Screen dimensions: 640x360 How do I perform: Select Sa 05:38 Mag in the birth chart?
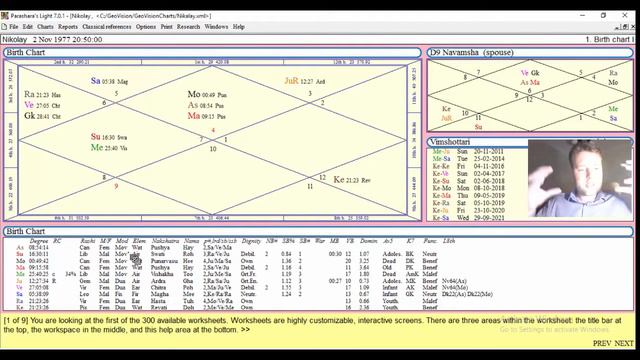click(x=109, y=81)
